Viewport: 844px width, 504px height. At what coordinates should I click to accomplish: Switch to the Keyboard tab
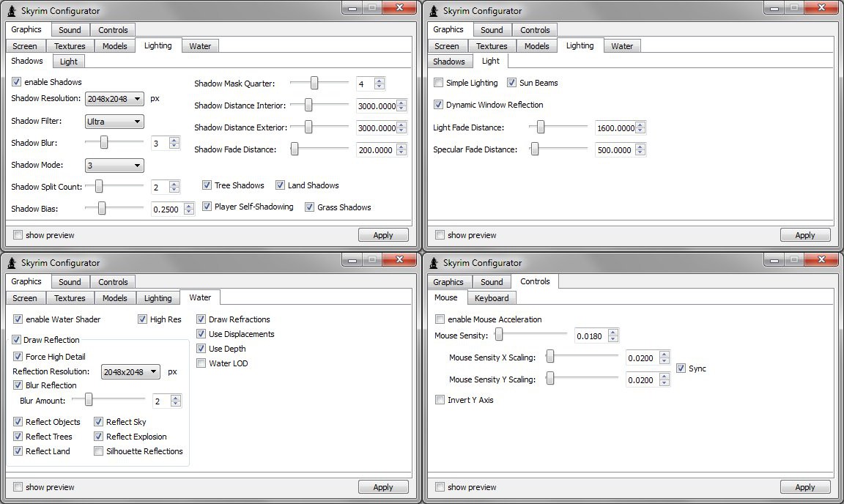[491, 298]
